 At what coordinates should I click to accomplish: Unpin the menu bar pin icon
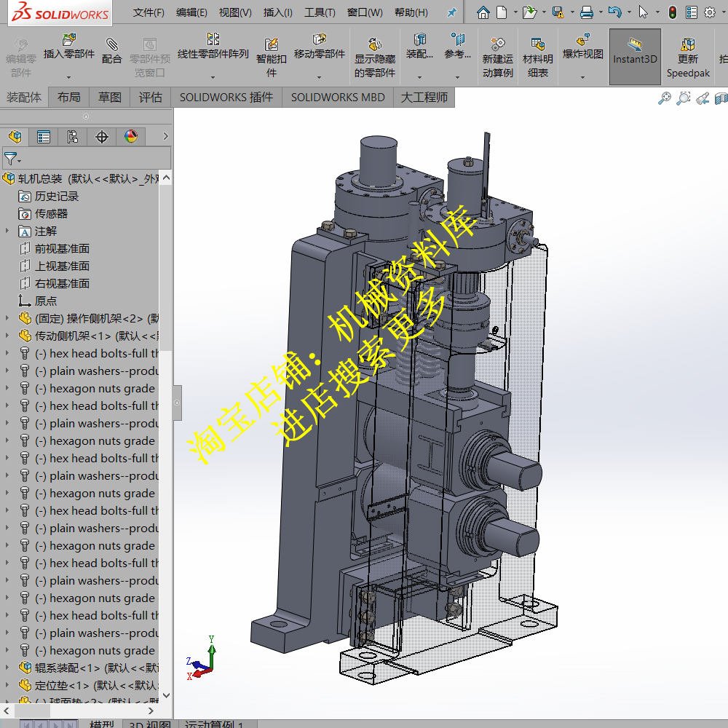tap(451, 12)
